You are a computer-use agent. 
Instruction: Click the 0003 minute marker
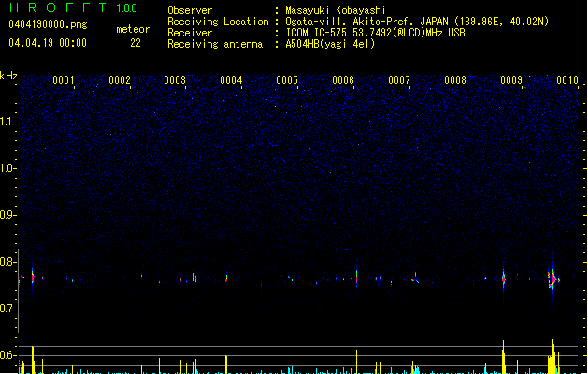pos(175,80)
